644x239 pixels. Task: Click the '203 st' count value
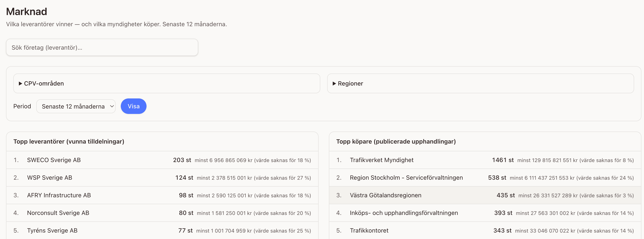coord(182,160)
